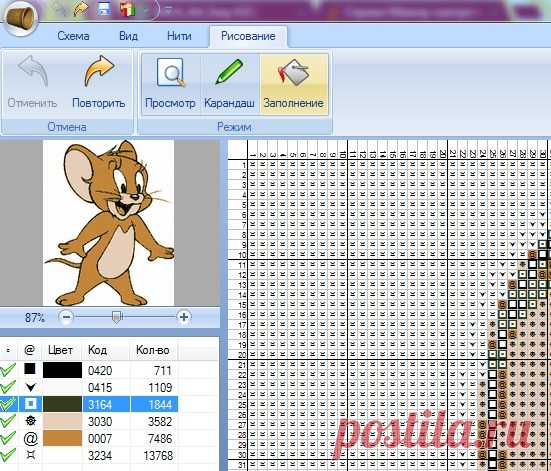Open the Схема ribbon tab
The width and height of the screenshot is (551, 471).
coord(73,36)
